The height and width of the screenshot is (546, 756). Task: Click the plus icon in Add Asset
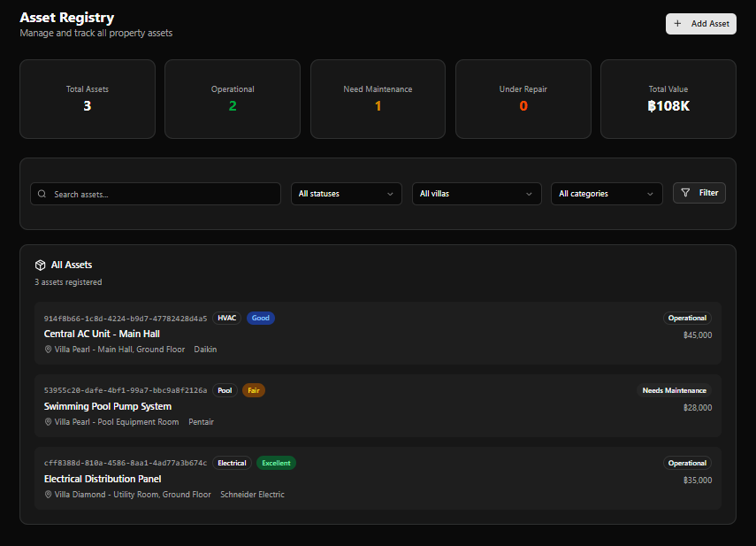[x=677, y=24]
